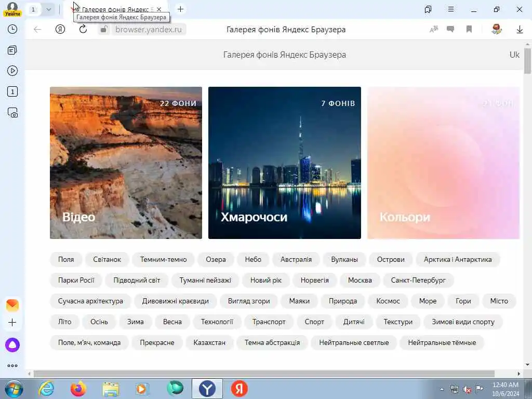Open the notes/collections sidebar icon
Image resolution: width=532 pixels, height=399 pixels.
click(x=12, y=50)
